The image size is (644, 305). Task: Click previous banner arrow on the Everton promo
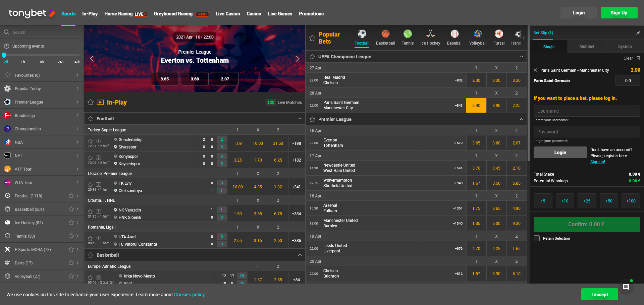[92, 59]
